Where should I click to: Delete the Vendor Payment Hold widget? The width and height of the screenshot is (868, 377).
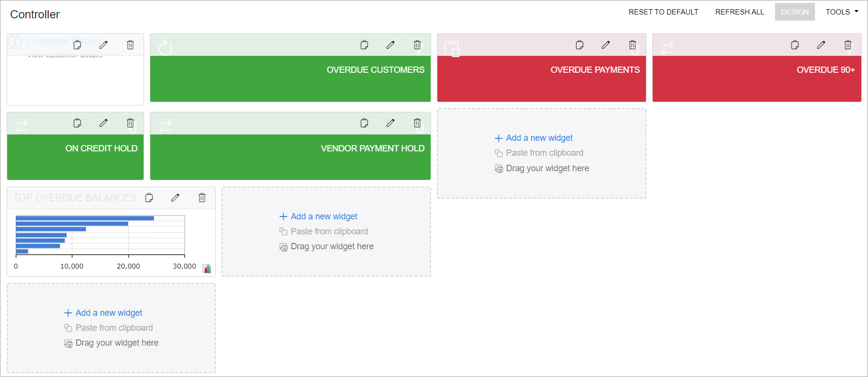(417, 123)
